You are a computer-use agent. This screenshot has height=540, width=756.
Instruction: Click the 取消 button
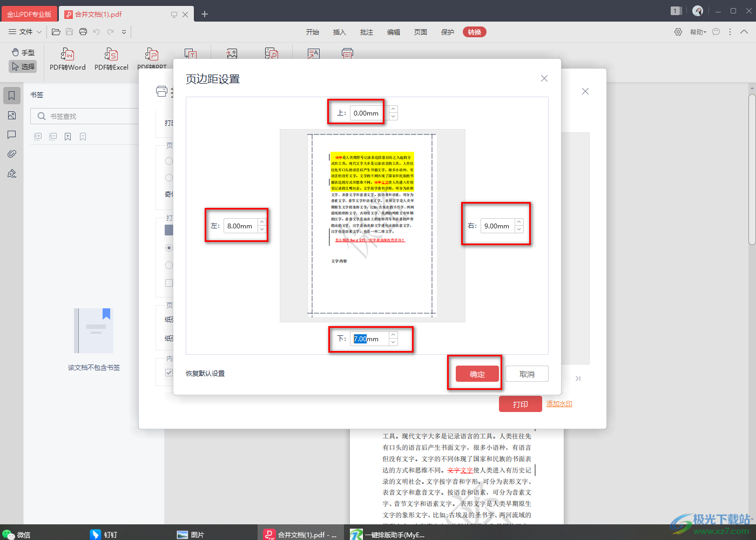coord(527,374)
